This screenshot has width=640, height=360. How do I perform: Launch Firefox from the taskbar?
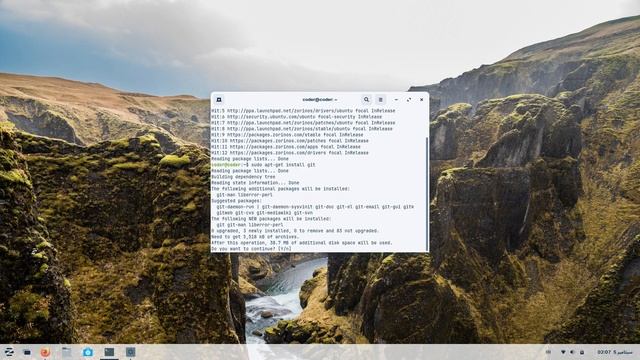click(x=45, y=352)
